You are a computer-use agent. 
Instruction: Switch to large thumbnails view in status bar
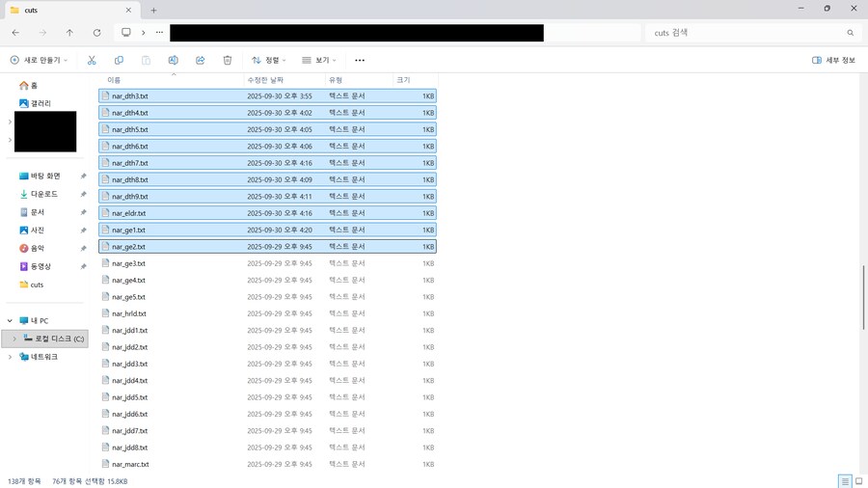click(858, 481)
